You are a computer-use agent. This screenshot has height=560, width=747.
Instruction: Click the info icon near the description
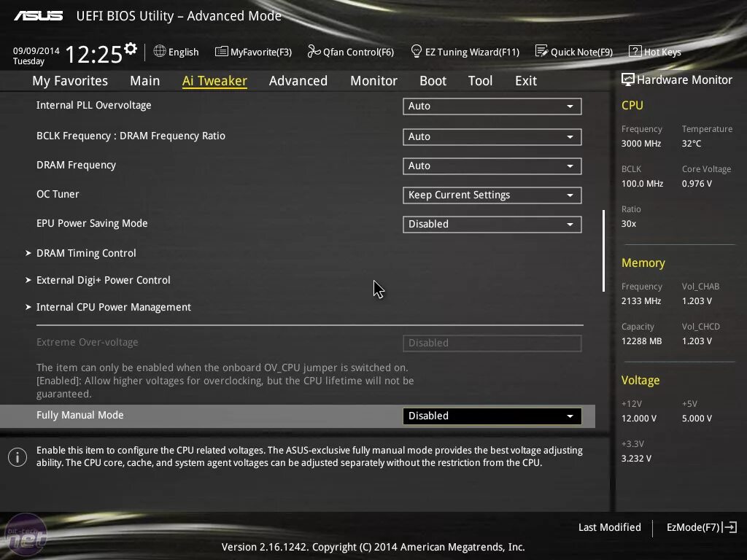(x=18, y=457)
